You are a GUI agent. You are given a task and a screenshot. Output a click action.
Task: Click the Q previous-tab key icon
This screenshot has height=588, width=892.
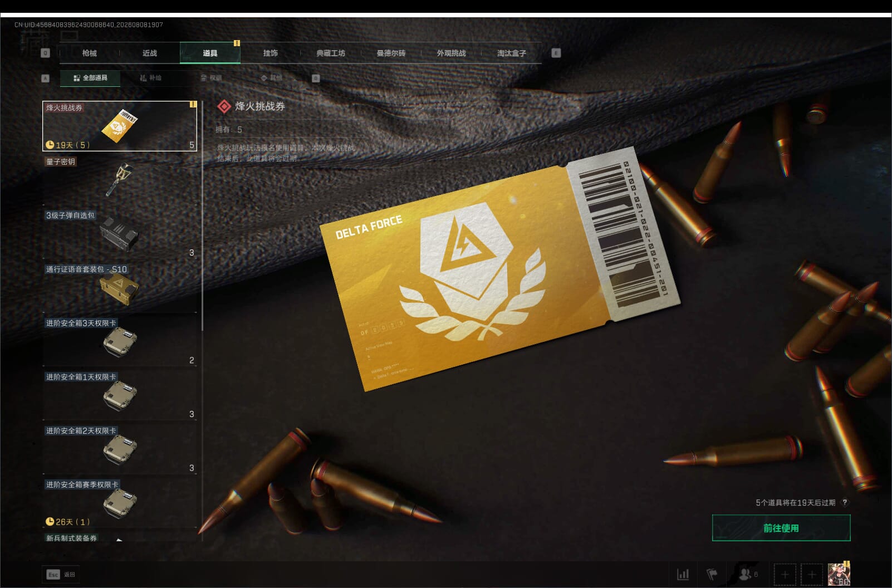46,53
